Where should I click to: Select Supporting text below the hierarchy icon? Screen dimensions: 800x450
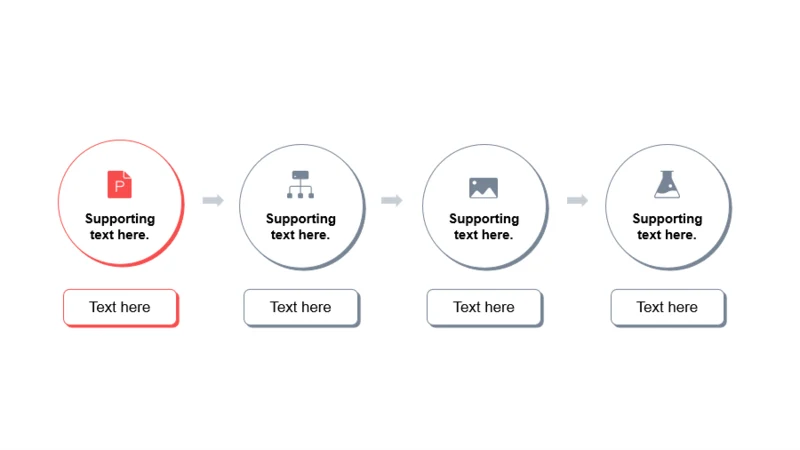click(301, 227)
